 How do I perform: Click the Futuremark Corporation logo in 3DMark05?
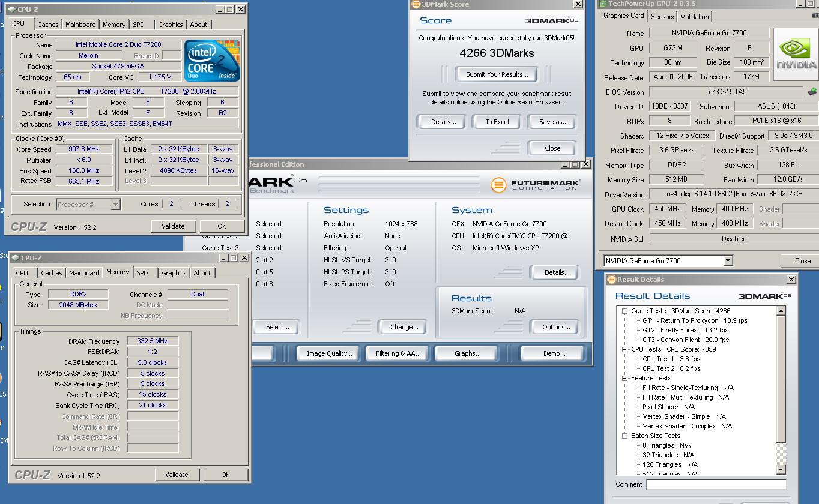536,185
